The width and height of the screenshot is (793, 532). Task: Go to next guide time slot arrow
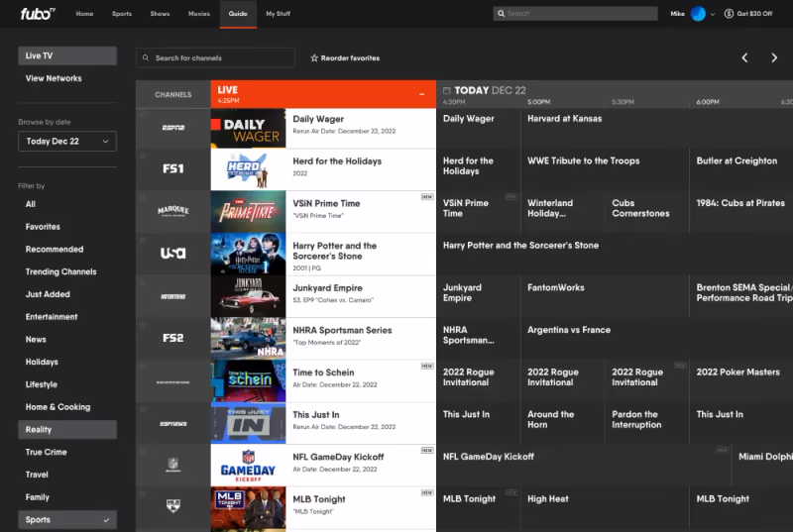(x=774, y=57)
